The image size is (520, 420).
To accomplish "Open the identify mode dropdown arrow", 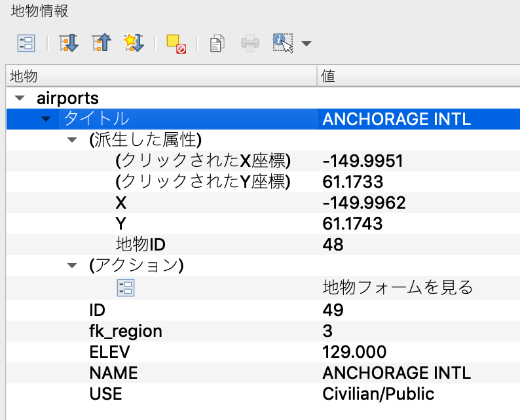I will coord(306,44).
